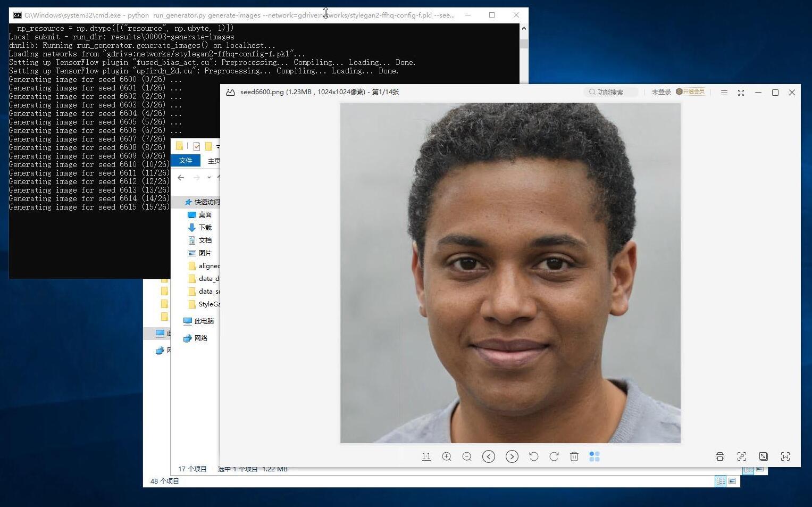Go to the next image

[x=512, y=456]
